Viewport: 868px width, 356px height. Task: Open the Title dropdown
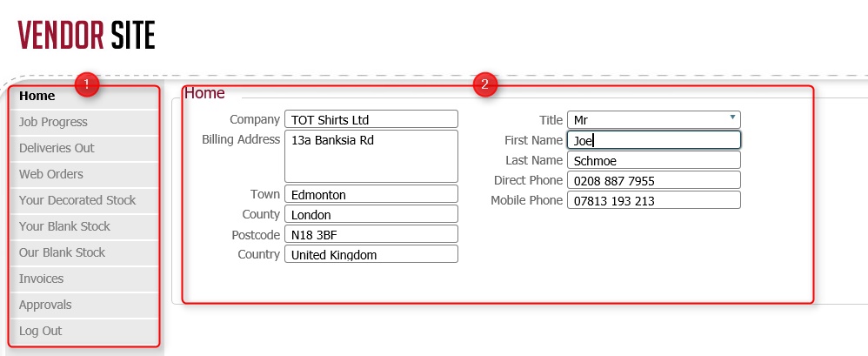653,120
